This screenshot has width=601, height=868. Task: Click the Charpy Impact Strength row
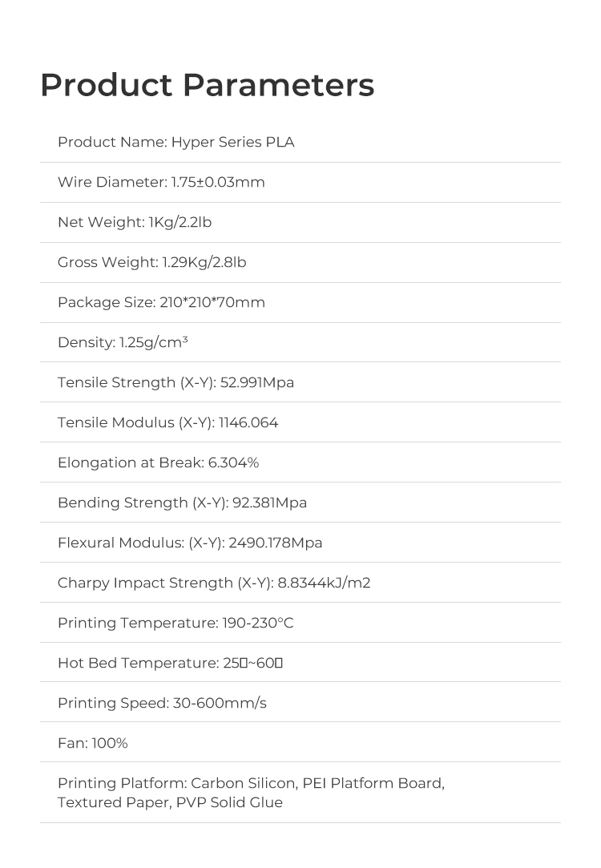tap(214, 583)
